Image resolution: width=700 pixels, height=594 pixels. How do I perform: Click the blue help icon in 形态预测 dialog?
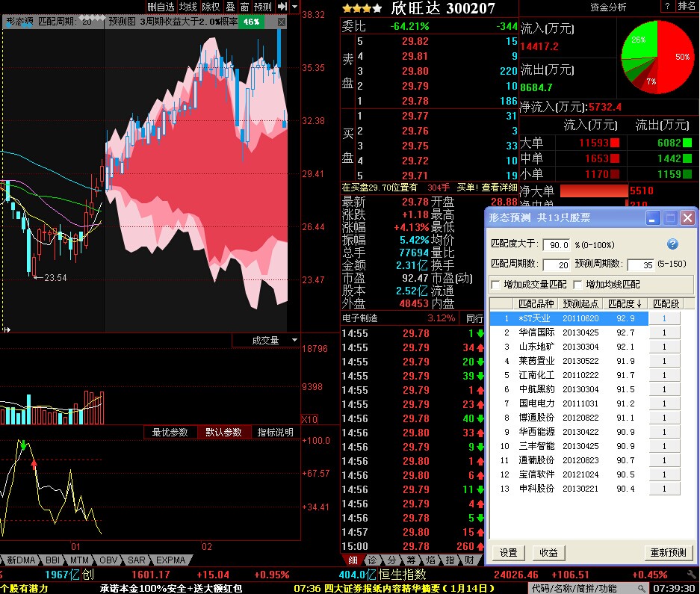672,244
